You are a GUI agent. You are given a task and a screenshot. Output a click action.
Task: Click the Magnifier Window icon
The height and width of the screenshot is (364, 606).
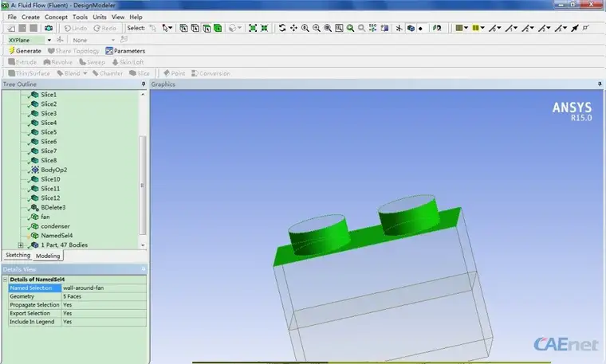pyautogui.click(x=339, y=28)
